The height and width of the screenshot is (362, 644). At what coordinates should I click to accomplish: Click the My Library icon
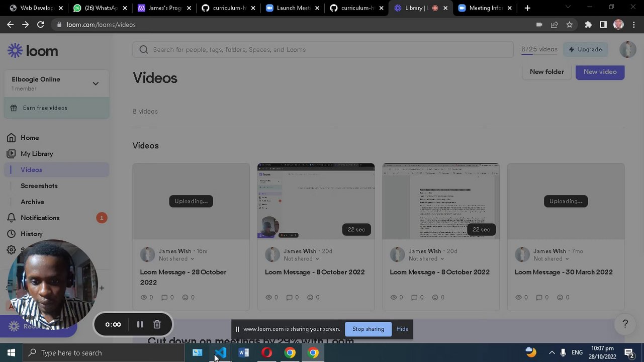tap(11, 154)
